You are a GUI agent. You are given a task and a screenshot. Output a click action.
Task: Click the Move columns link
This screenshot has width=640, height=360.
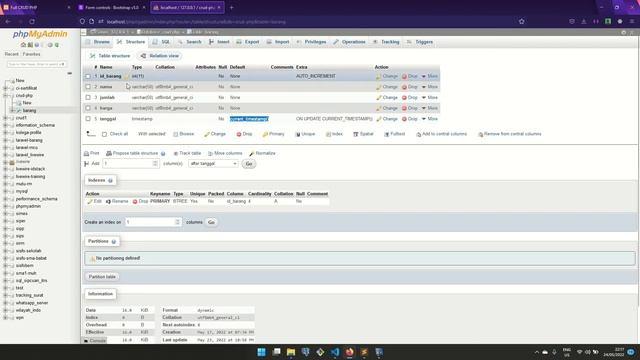pyautogui.click(x=225, y=153)
